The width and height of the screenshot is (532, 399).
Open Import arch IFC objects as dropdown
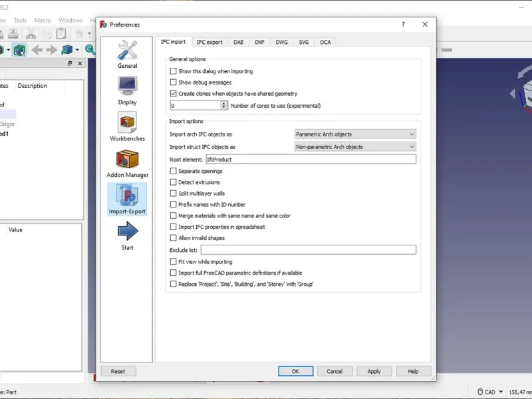coord(355,134)
